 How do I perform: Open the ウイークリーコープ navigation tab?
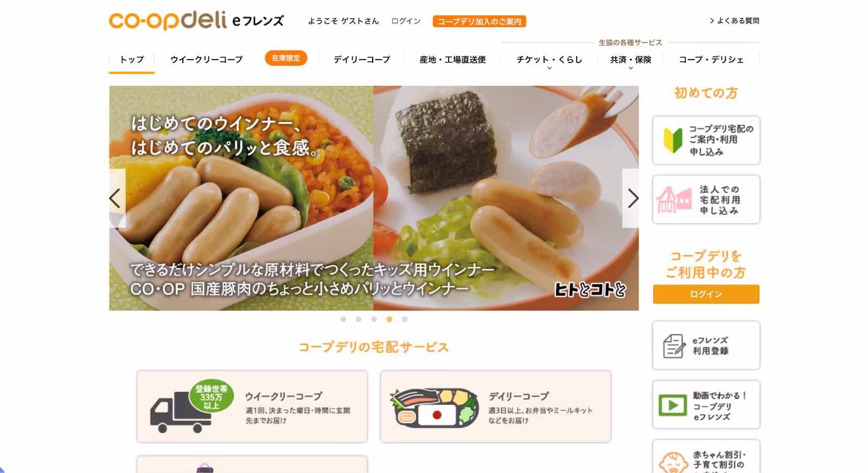(207, 60)
